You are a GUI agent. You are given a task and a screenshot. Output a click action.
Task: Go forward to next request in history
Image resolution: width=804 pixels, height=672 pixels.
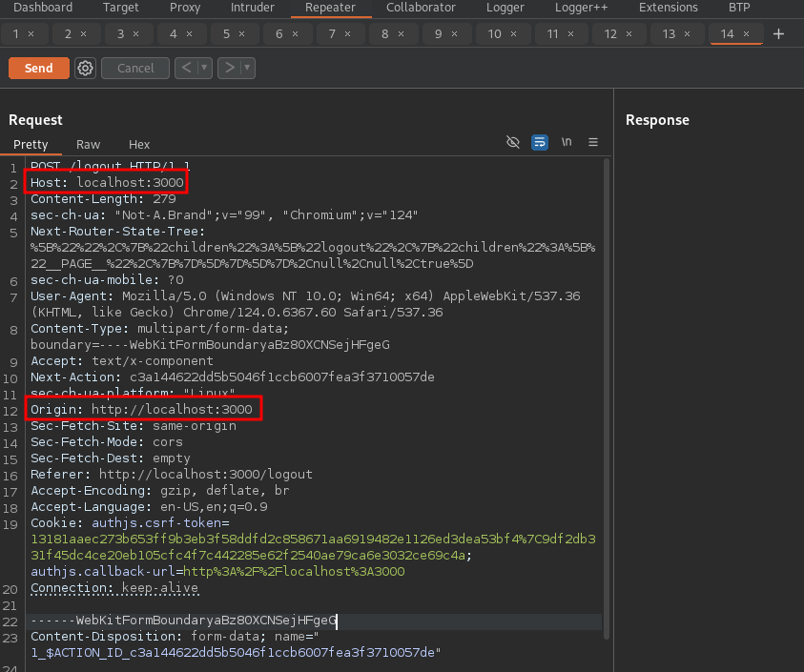click(x=229, y=69)
